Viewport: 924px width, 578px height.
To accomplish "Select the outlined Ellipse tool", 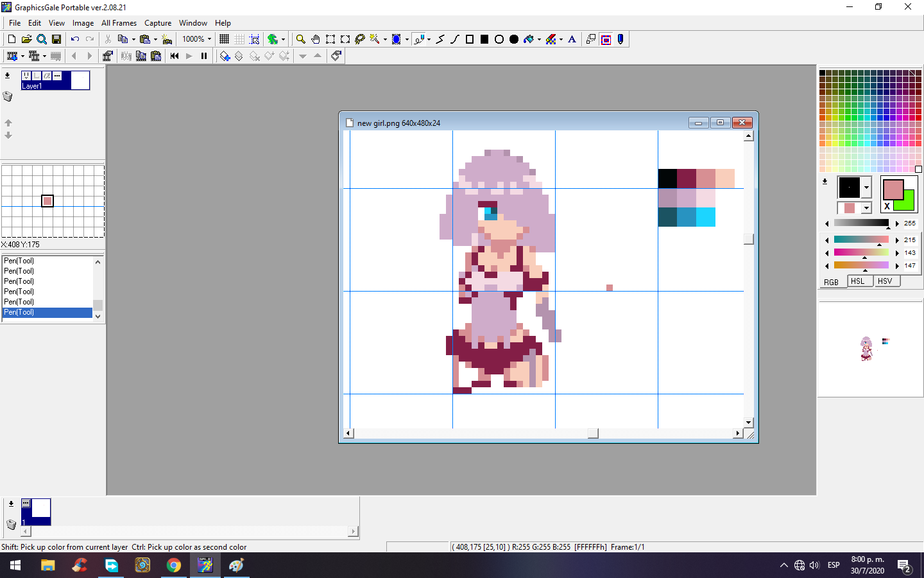I will (499, 39).
